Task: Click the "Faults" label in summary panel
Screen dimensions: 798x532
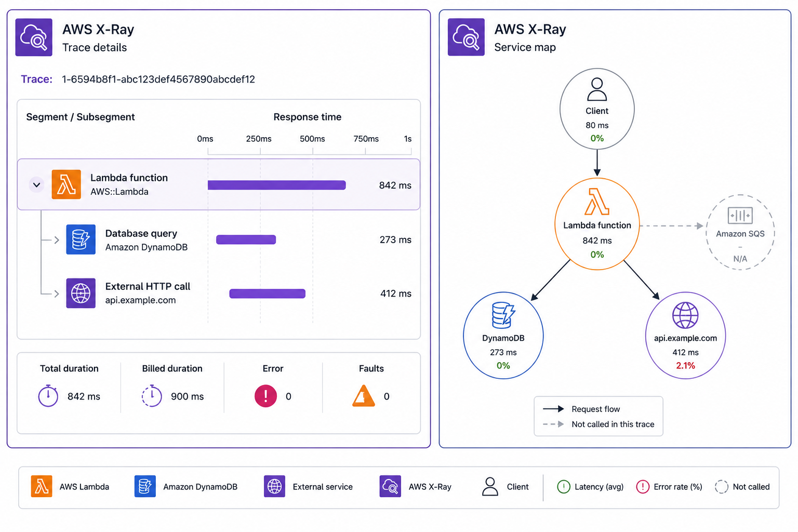Action: click(371, 368)
